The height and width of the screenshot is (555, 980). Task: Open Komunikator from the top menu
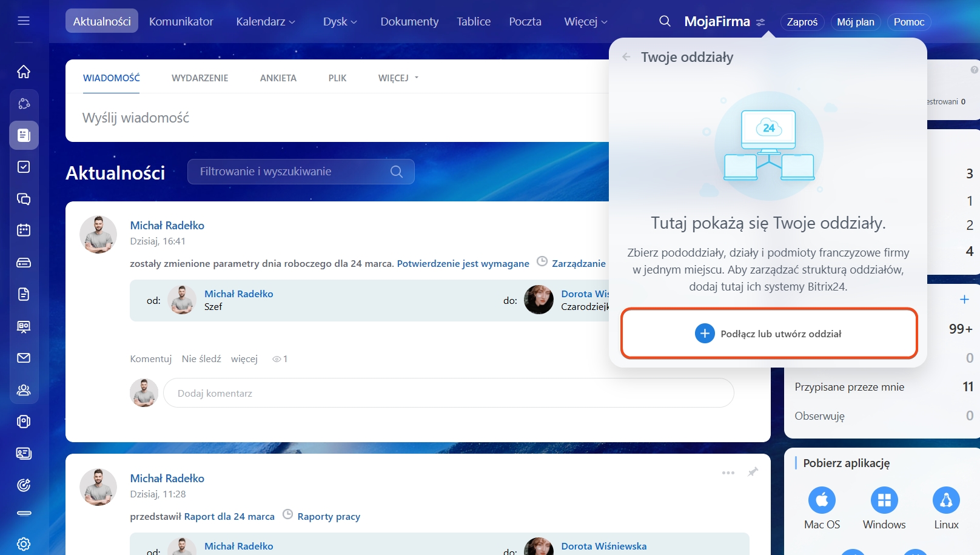(181, 22)
